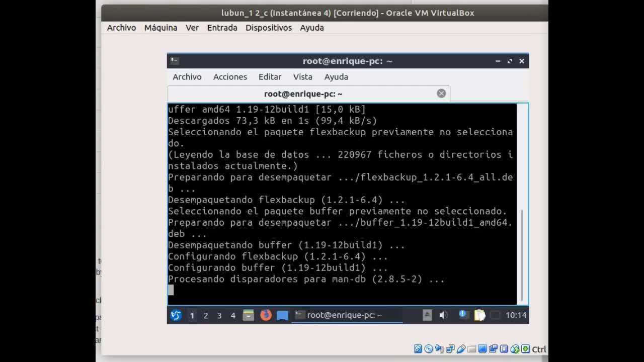The height and width of the screenshot is (362, 644).
Task: Open VirtualBox Ayuda menu
Action: tap(312, 28)
